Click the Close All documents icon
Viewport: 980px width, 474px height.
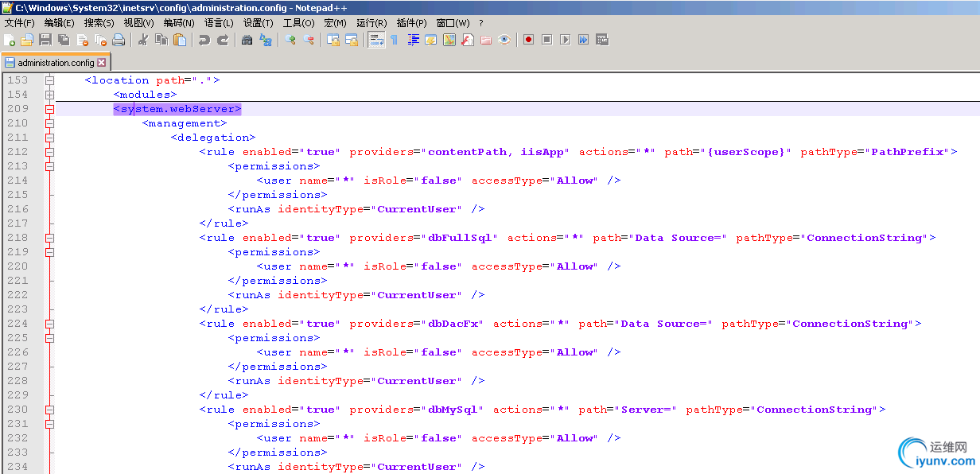click(x=100, y=40)
